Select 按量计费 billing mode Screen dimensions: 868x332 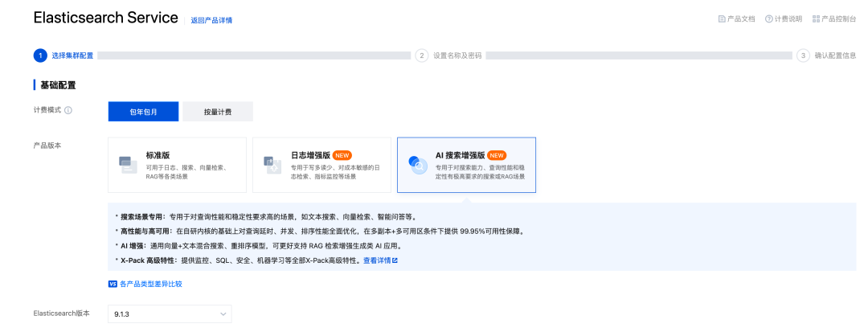coord(218,111)
